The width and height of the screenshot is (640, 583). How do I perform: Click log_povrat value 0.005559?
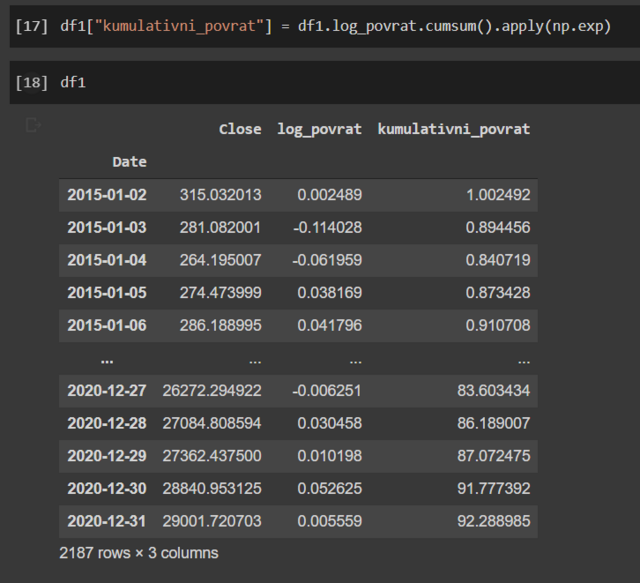[x=330, y=522]
